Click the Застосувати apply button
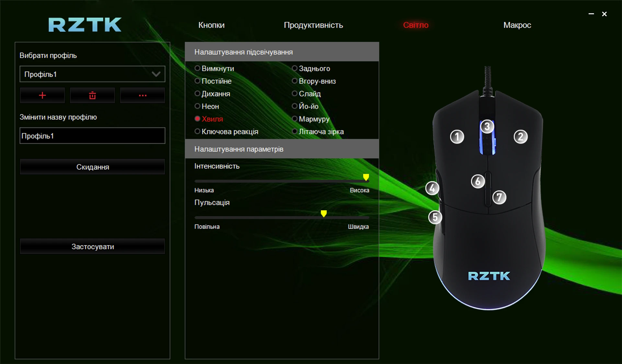Screen dimensions: 622x364 point(92,247)
